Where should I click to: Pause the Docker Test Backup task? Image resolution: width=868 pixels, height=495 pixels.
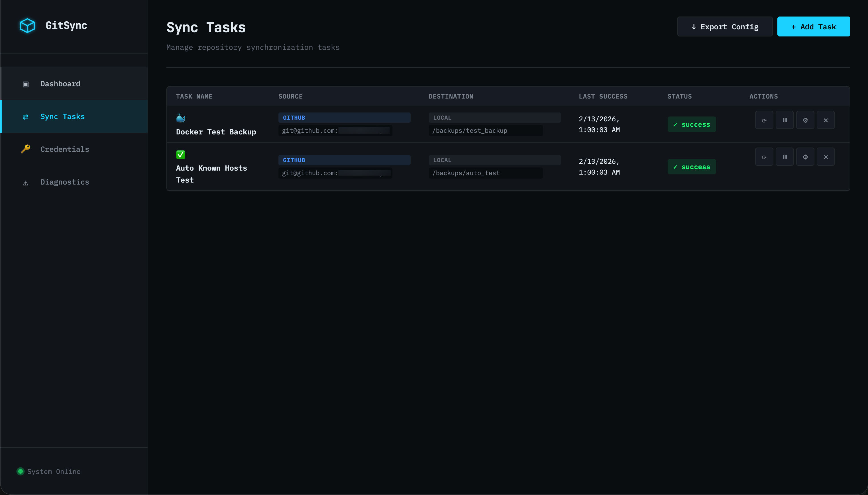pos(784,120)
